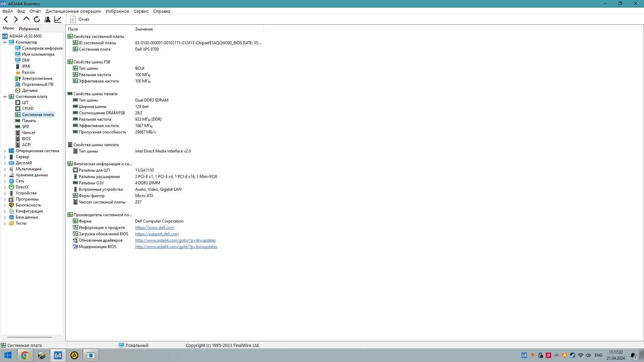Select the DMI tree item
Viewport: 644px width, 362px height.
click(x=26, y=60)
